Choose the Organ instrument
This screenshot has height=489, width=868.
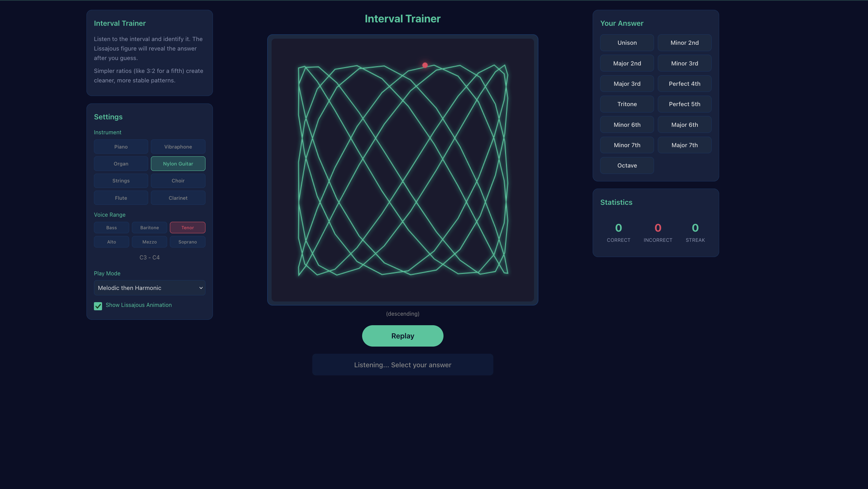tap(121, 163)
